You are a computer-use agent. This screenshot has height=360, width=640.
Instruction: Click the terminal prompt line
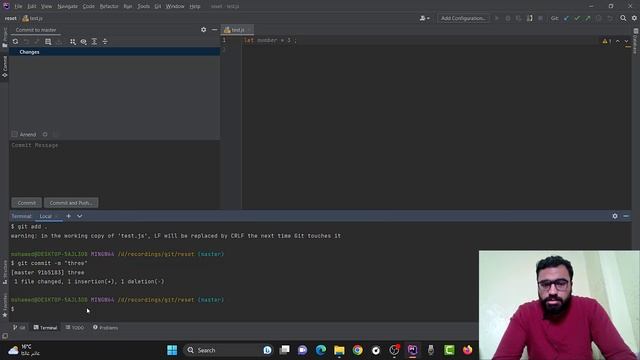(244, 309)
